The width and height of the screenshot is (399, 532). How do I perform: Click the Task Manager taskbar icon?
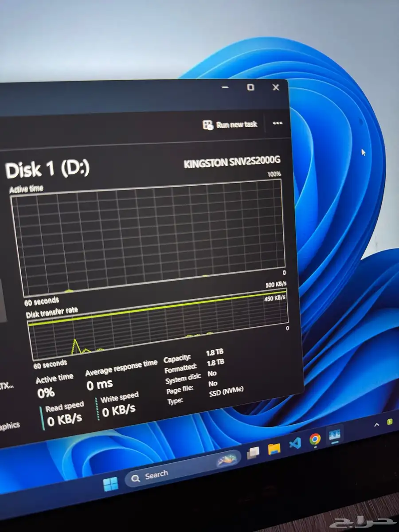pyautogui.click(x=334, y=435)
